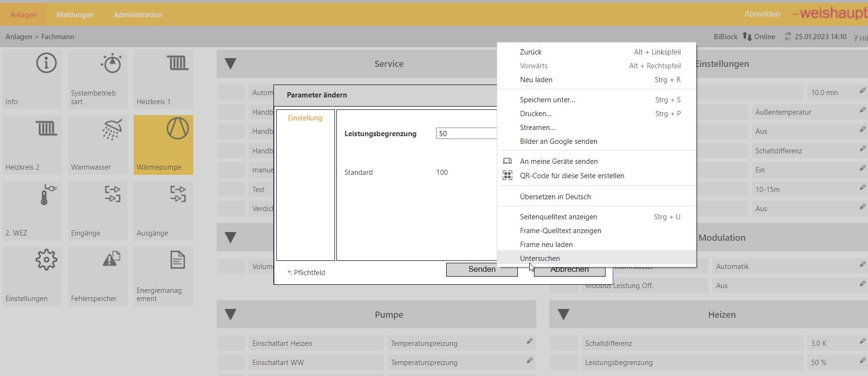
Task: Edit the Schaltdifferenz 3.0 K value
Action: tap(862, 341)
